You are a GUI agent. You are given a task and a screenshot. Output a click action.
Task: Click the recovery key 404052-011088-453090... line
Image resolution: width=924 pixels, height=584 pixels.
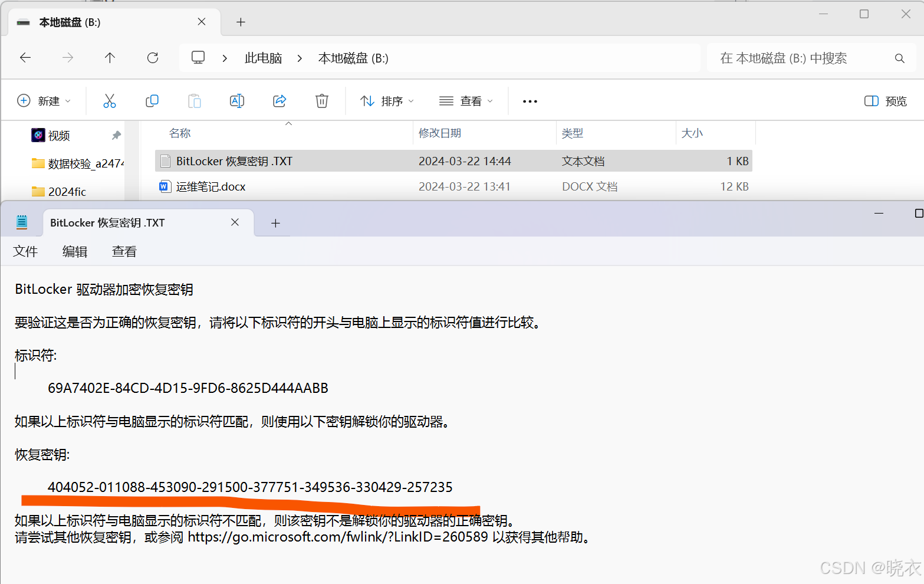pos(250,487)
